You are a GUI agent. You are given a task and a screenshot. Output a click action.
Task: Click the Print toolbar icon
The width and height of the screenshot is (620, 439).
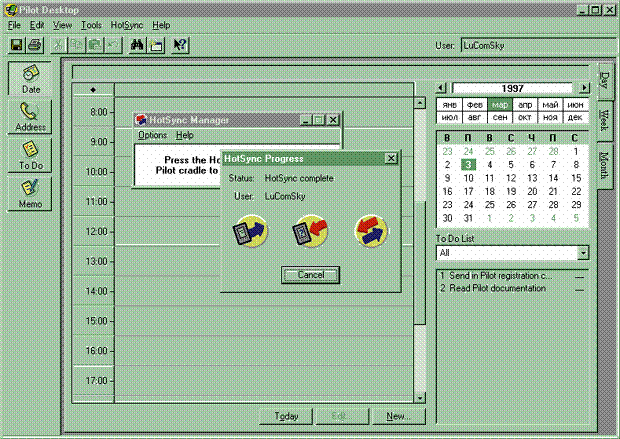click(x=35, y=45)
